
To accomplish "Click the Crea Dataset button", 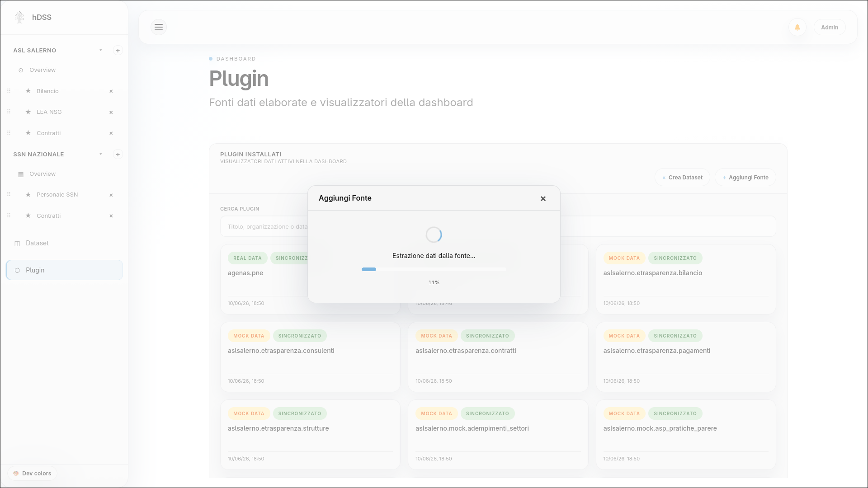I will coord(682,178).
